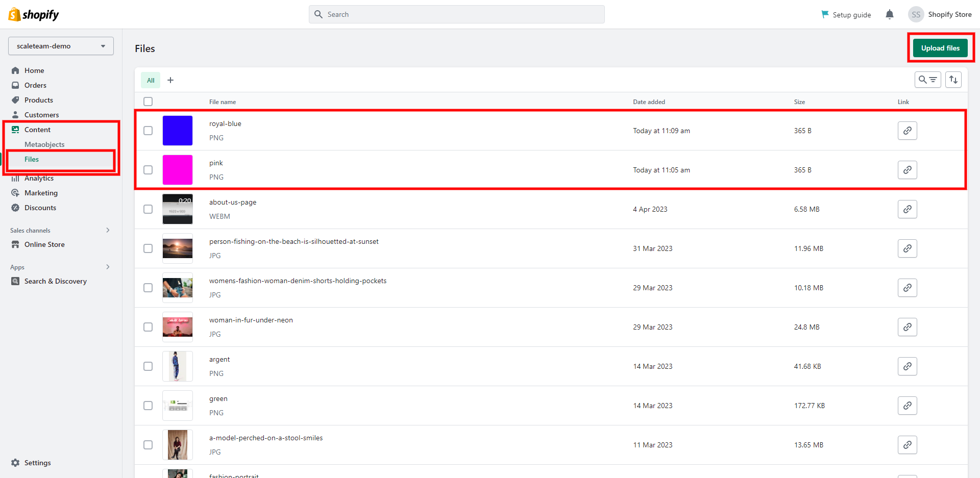
Task: Copy link for about-us-page video
Action: pyautogui.click(x=907, y=209)
